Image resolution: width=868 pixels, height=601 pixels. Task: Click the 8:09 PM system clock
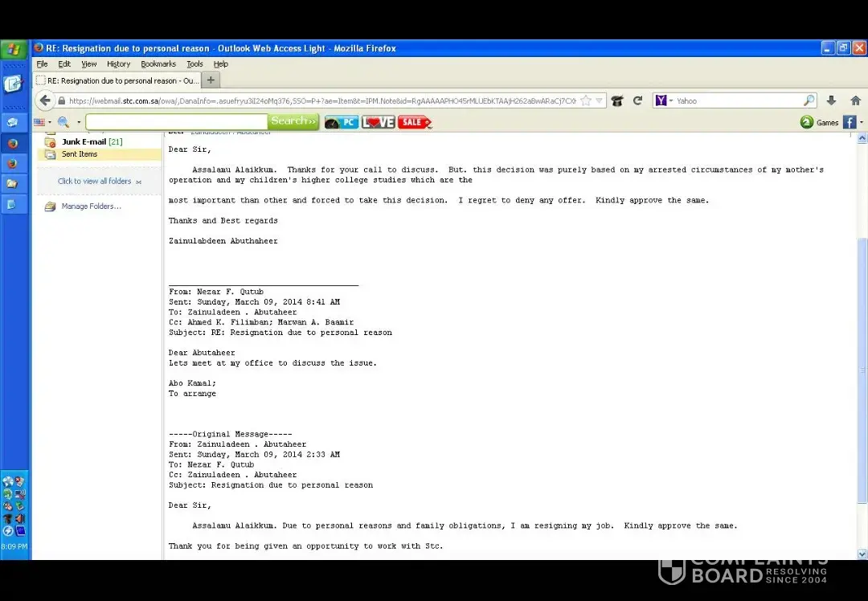[x=14, y=546]
